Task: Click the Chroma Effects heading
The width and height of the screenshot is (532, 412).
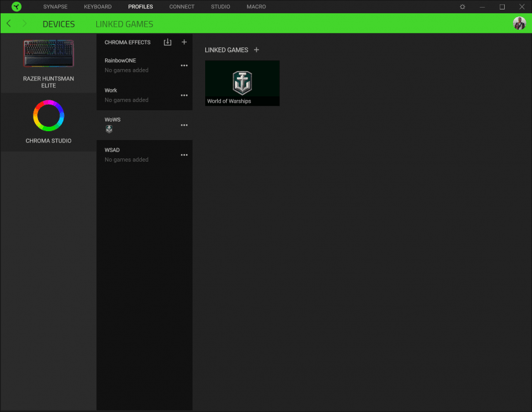Action: (x=127, y=42)
